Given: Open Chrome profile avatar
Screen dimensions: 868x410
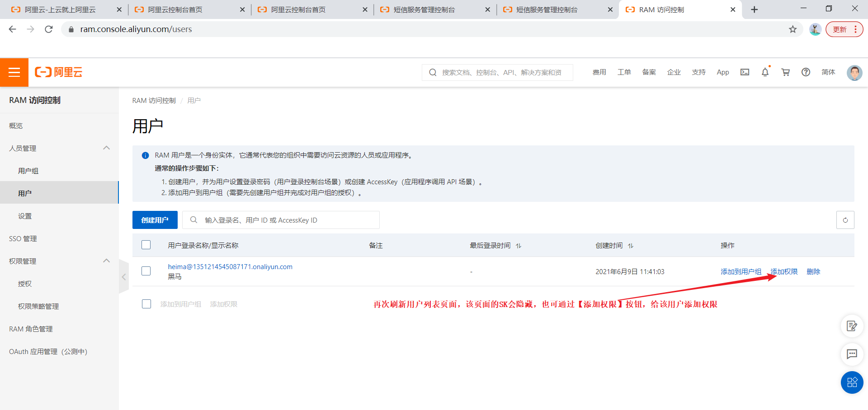Looking at the screenshot, I should coord(815,29).
